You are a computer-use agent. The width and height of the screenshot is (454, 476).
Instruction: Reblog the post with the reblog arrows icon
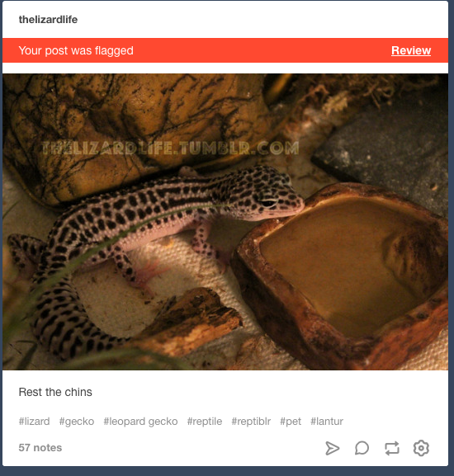point(392,448)
